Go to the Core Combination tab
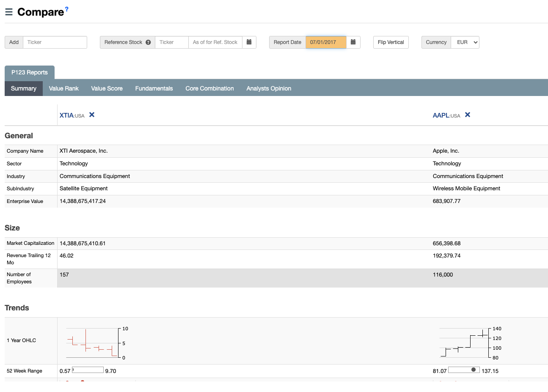 (210, 88)
